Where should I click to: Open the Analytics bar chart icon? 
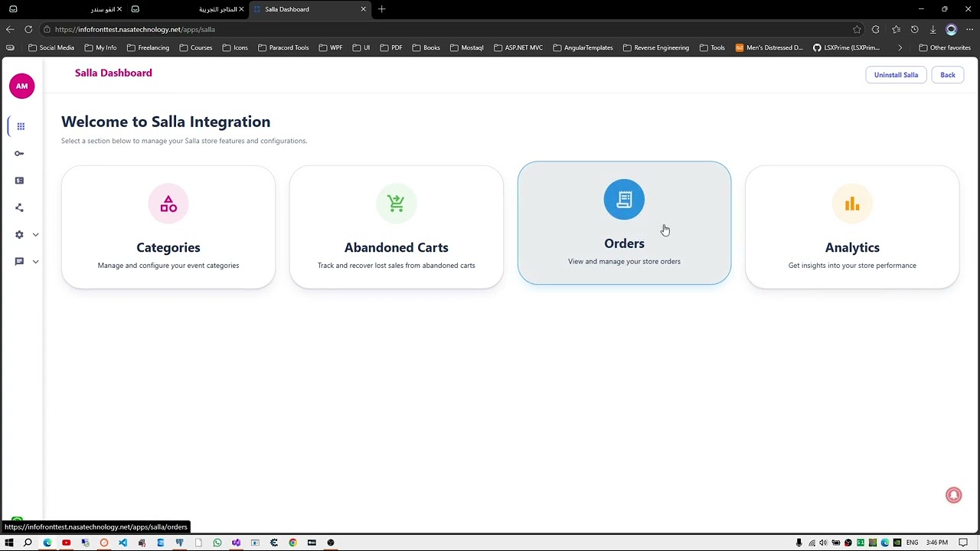852,204
